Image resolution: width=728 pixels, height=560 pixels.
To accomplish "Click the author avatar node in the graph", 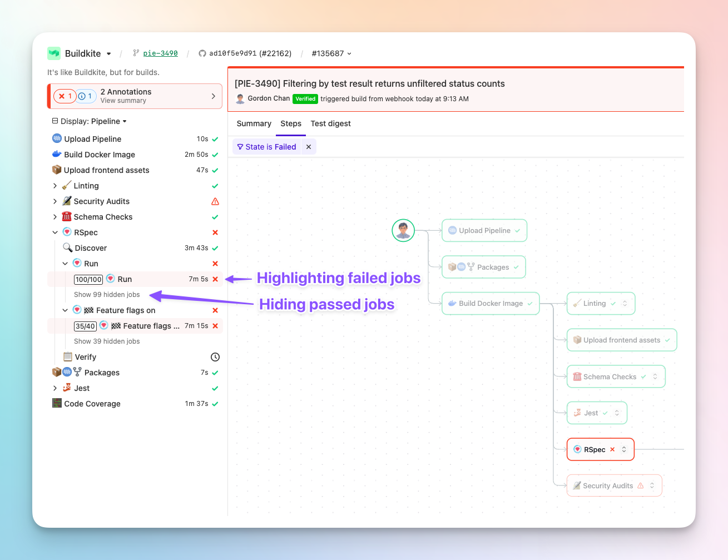I will [x=403, y=230].
